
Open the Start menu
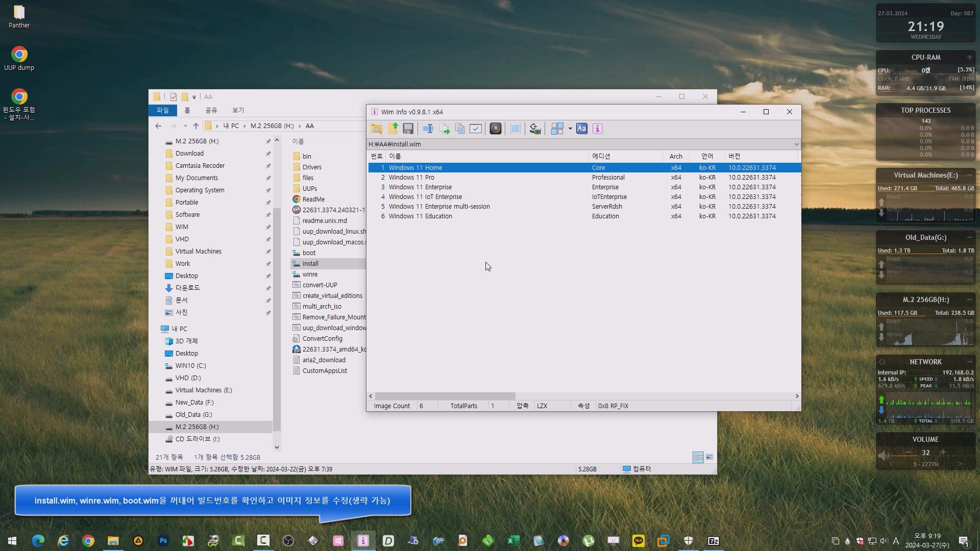pos(12,541)
